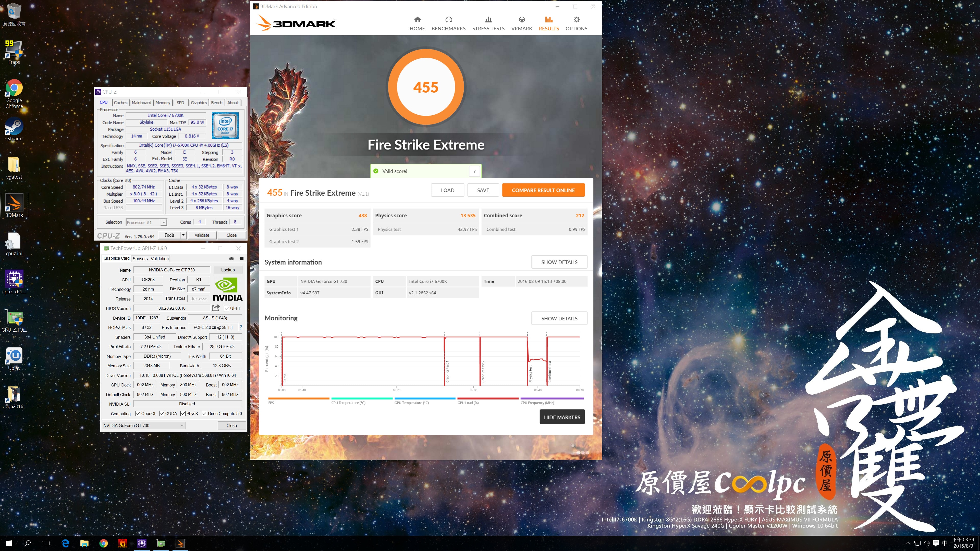Show hidden system tray icons chevron
The height and width of the screenshot is (551, 980).
coord(908,543)
